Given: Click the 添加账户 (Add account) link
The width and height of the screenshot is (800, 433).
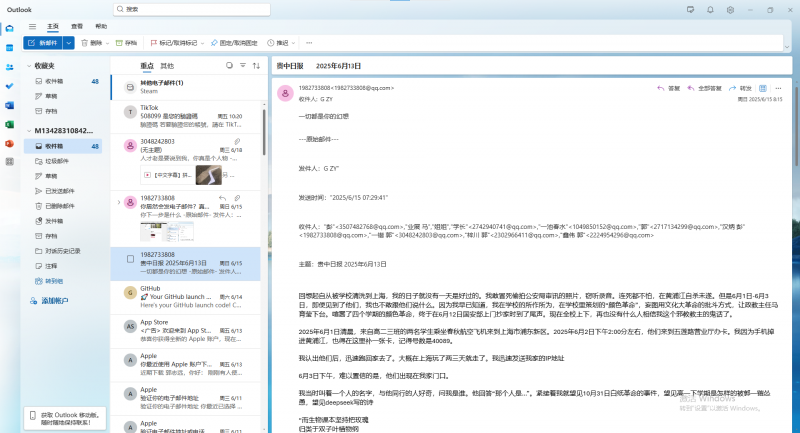Looking at the screenshot, I should click(x=49, y=301).
